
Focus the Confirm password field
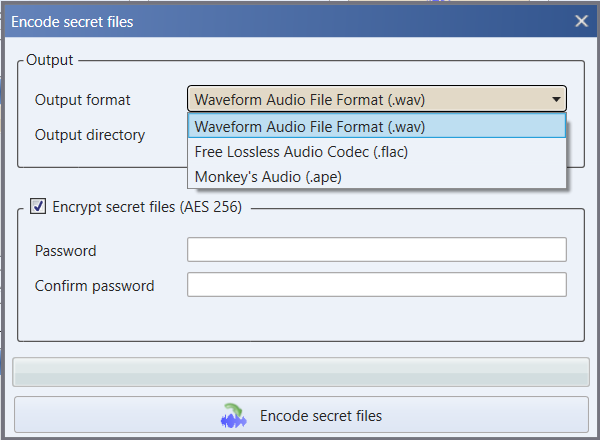(376, 285)
